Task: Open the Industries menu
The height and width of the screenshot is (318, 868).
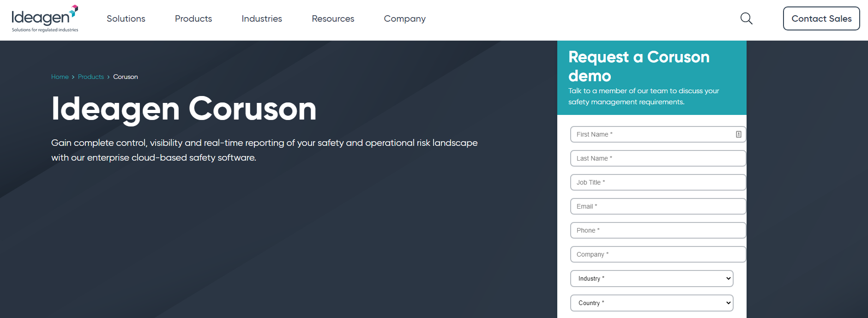Action: point(262,18)
